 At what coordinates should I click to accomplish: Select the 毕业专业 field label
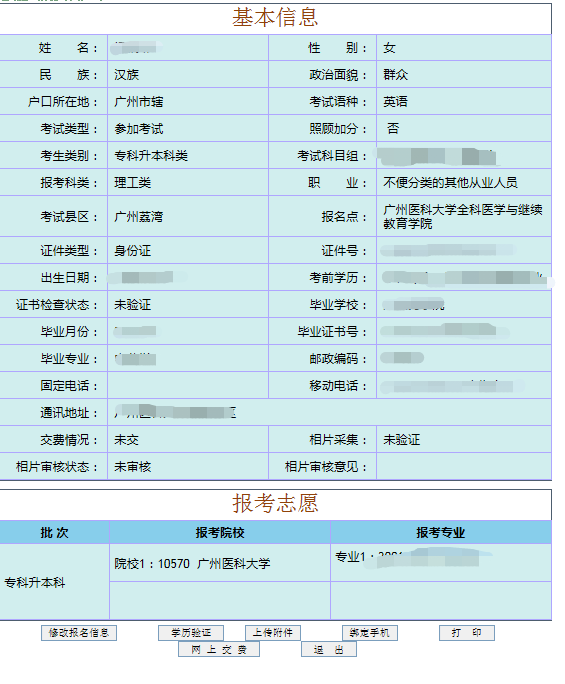pos(69,359)
